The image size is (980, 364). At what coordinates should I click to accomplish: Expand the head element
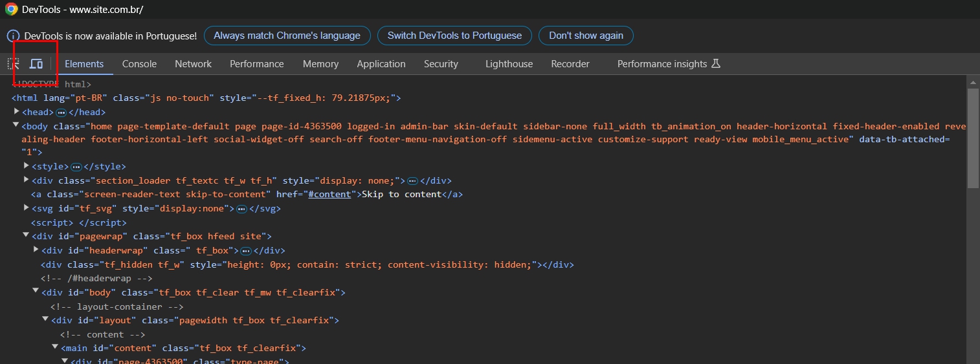click(x=16, y=111)
